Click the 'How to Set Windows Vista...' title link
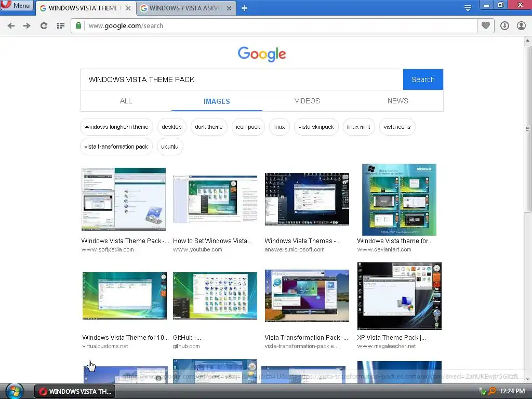The image size is (532, 399). pos(212,241)
